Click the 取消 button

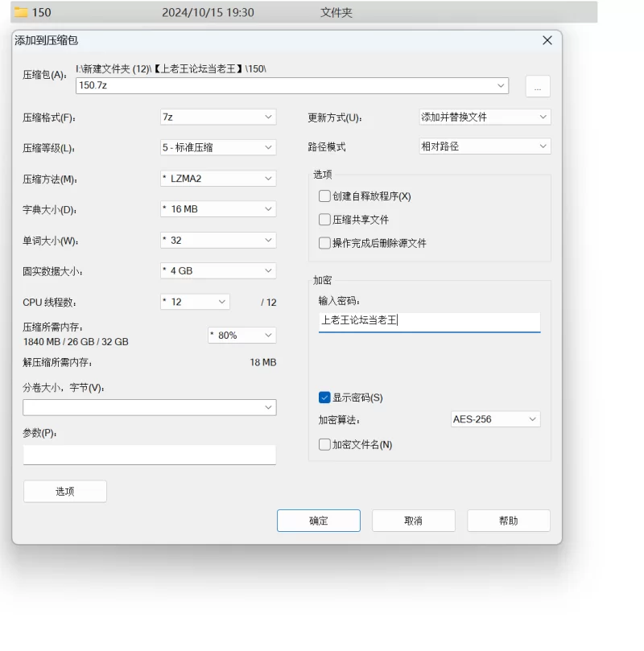click(x=414, y=521)
